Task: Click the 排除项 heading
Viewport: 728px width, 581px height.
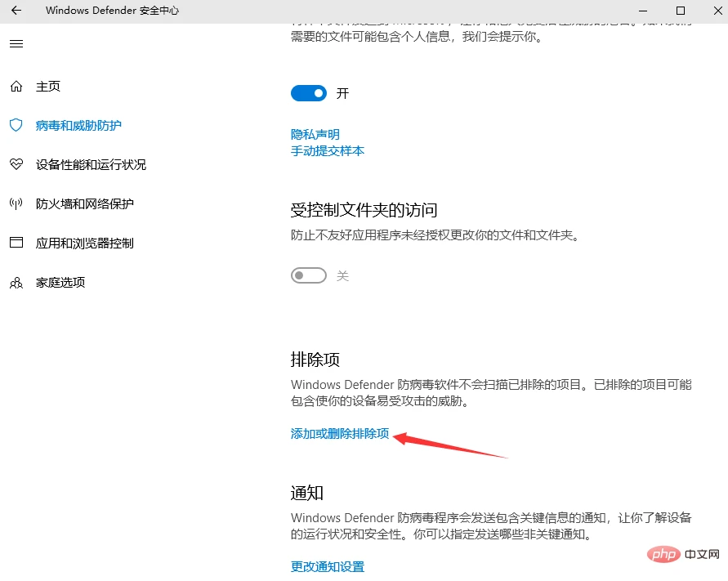Action: (315, 359)
